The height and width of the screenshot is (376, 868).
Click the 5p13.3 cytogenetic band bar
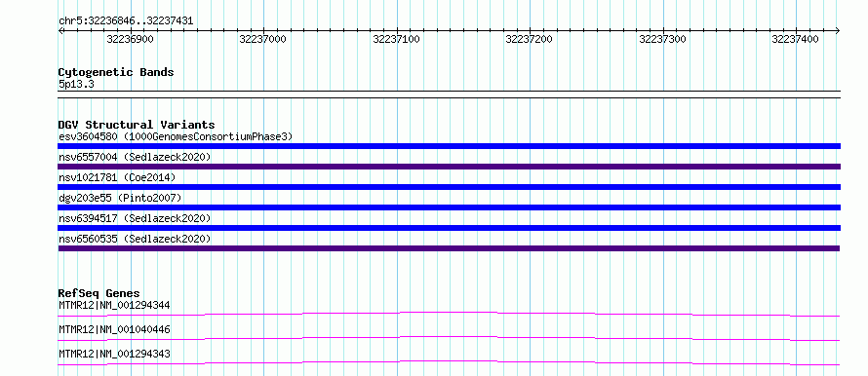[x=449, y=94]
